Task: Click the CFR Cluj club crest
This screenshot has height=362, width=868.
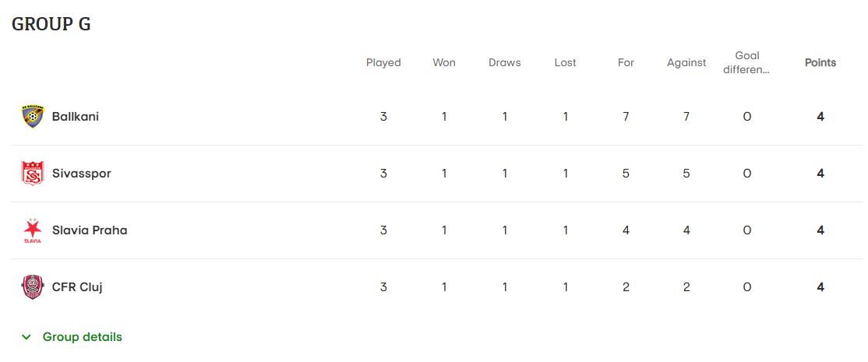Action: [x=33, y=287]
